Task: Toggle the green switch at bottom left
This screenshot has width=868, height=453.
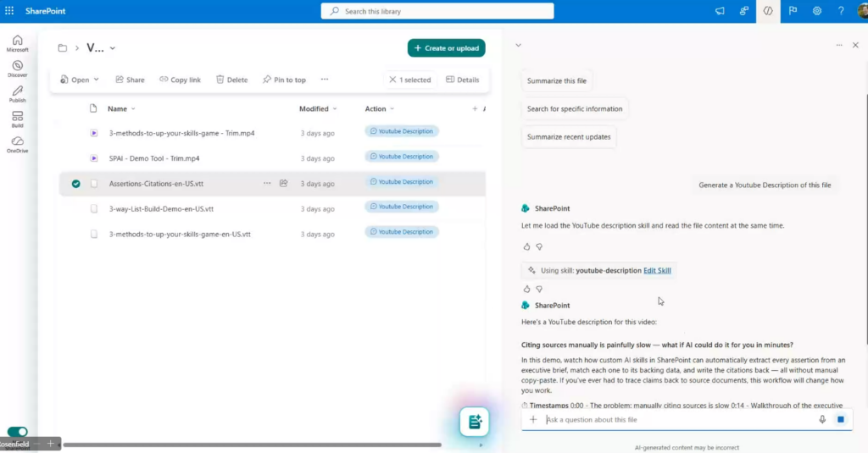Action: click(17, 432)
